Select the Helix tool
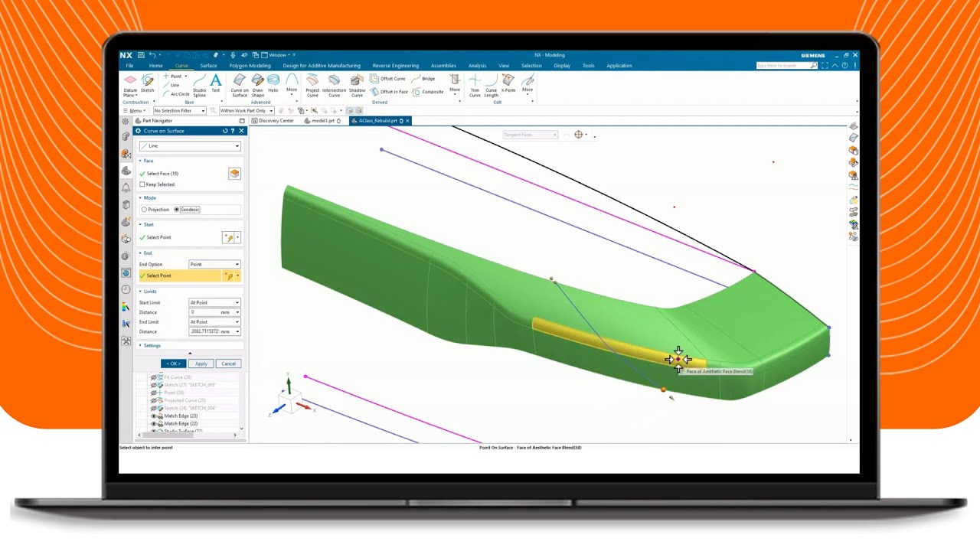The height and width of the screenshot is (551, 980). (x=273, y=84)
